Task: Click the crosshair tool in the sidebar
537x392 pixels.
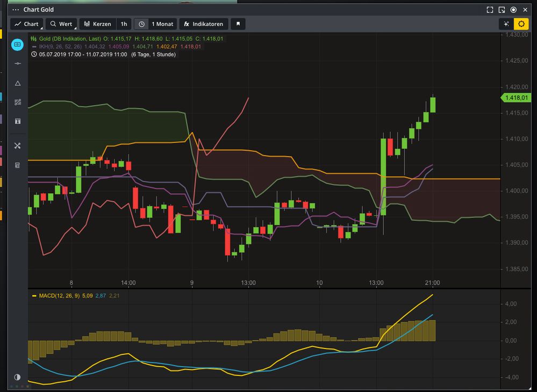Action: click(17, 63)
